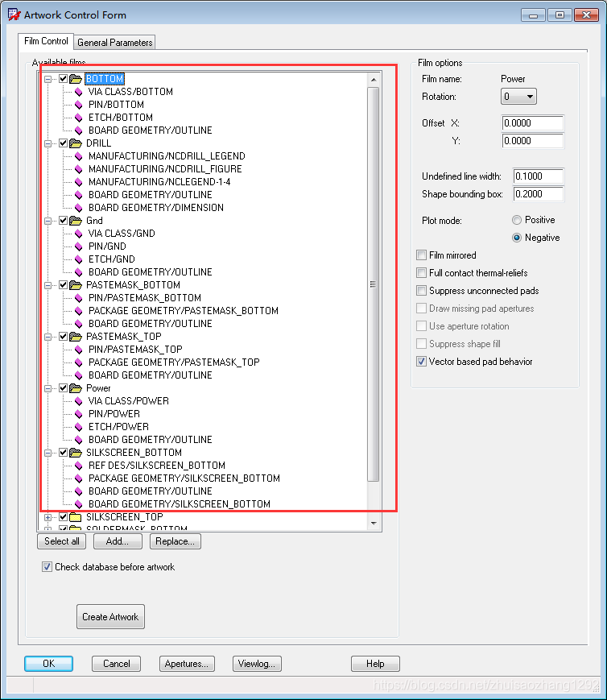Click the Select all button
This screenshot has width=607, height=700.
[62, 541]
